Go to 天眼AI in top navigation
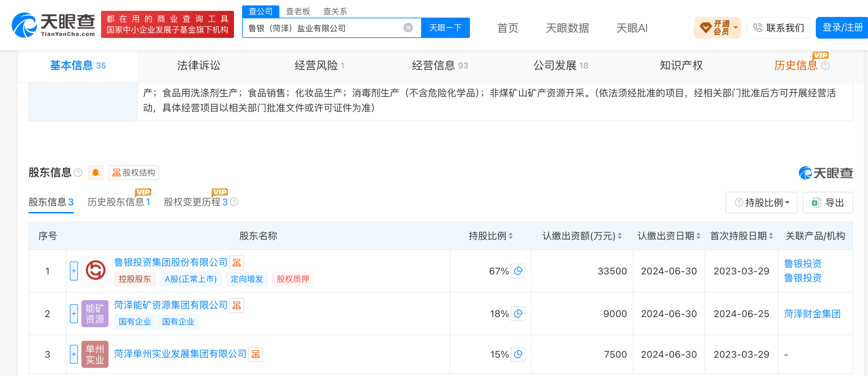868x376 pixels. 632,28
